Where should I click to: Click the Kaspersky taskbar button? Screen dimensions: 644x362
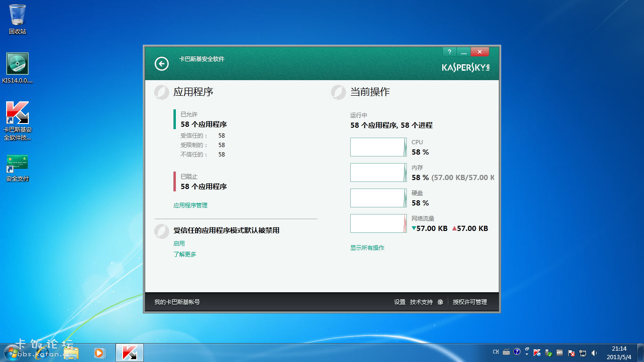130,353
